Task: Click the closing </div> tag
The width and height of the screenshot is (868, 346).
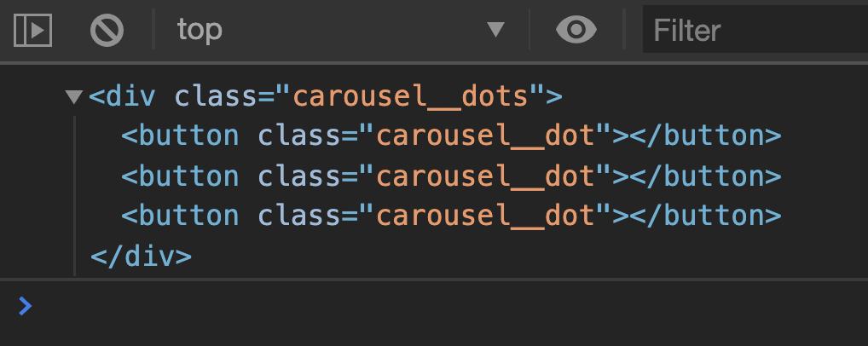Action: pos(141,255)
